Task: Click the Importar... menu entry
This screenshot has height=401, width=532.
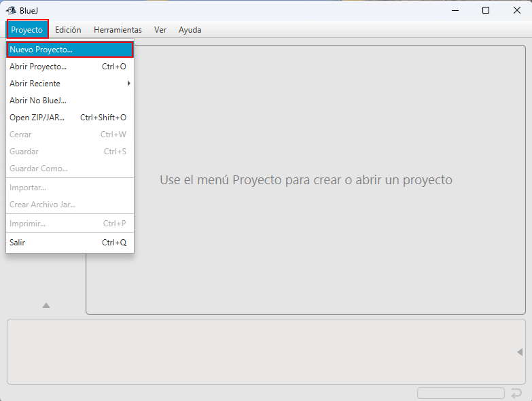Action: (x=70, y=188)
